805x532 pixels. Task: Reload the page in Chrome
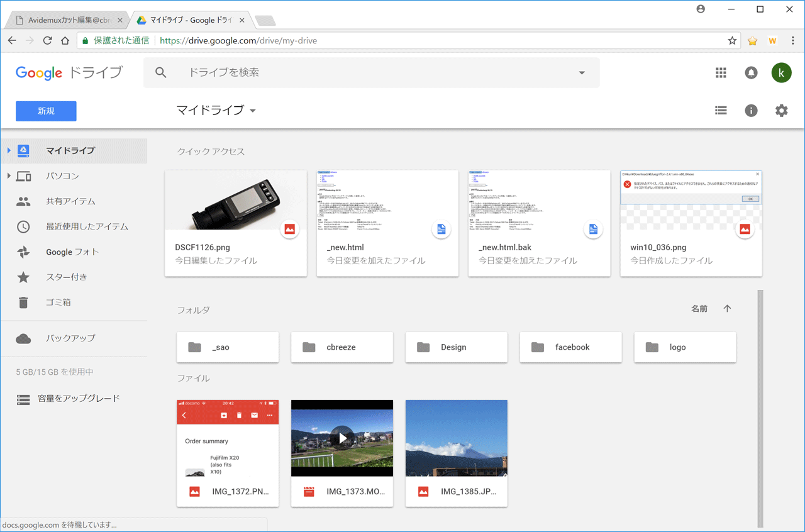47,41
